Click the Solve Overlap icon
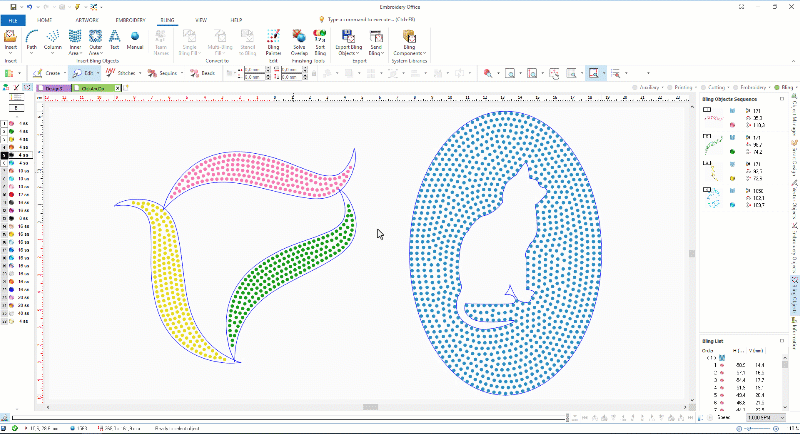This screenshot has width=800, height=434. pos(299,40)
